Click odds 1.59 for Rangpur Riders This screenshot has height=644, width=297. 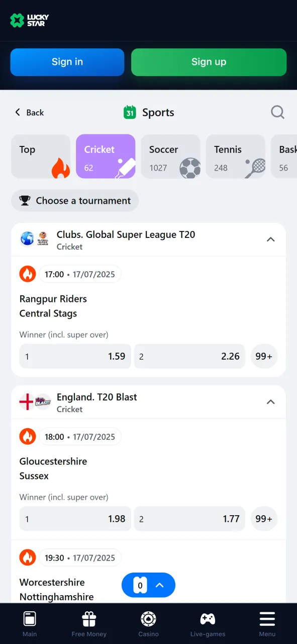tap(74, 356)
